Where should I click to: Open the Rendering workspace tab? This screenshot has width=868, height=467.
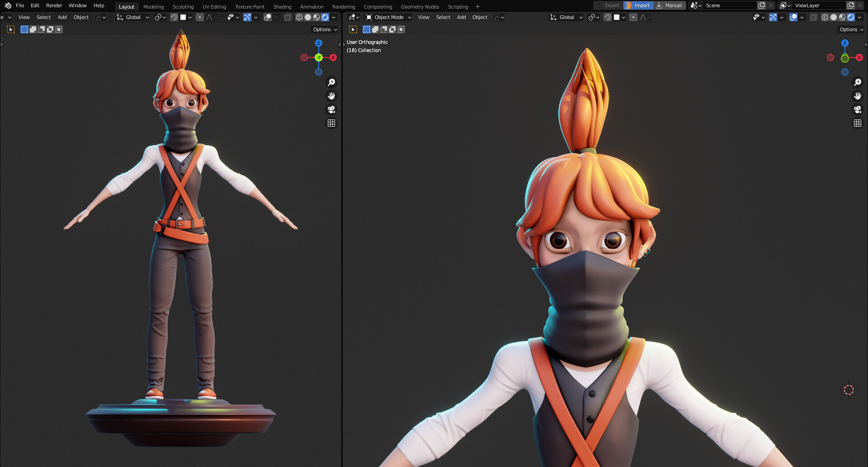344,6
